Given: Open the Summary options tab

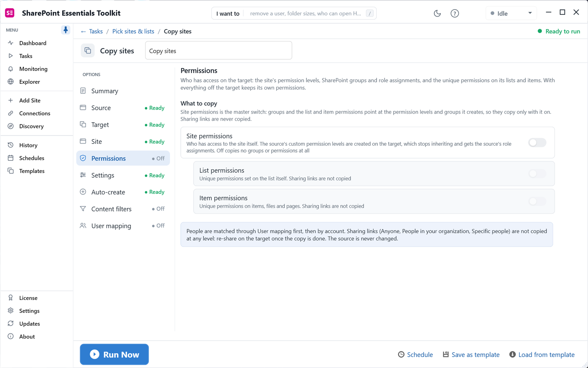Looking at the screenshot, I should point(123,91).
